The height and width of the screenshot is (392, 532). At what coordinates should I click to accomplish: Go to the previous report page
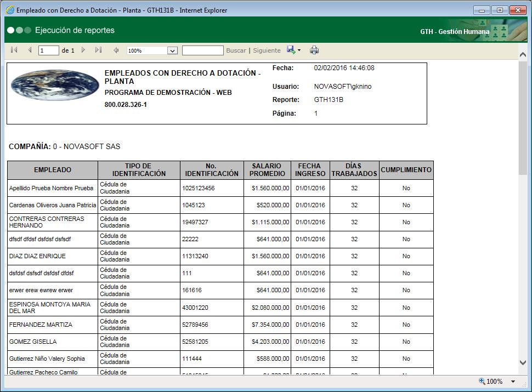point(30,50)
